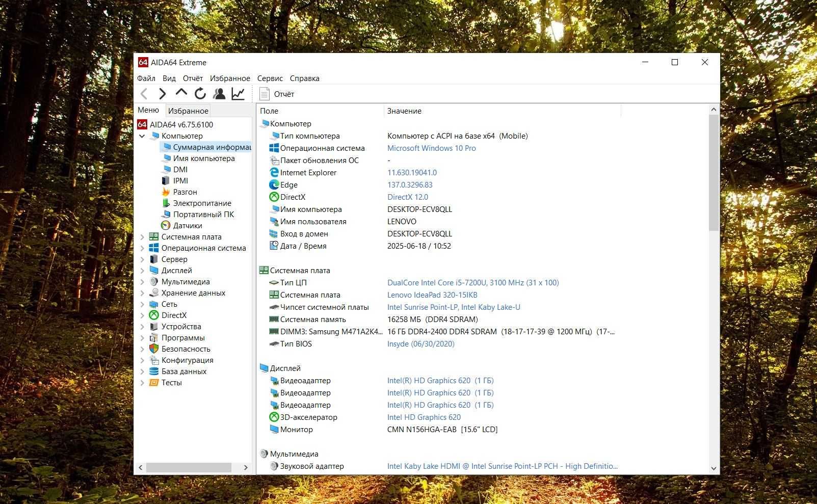Collapse the Компьютер tree node
Viewport: 817px width, 504px height.
[142, 136]
